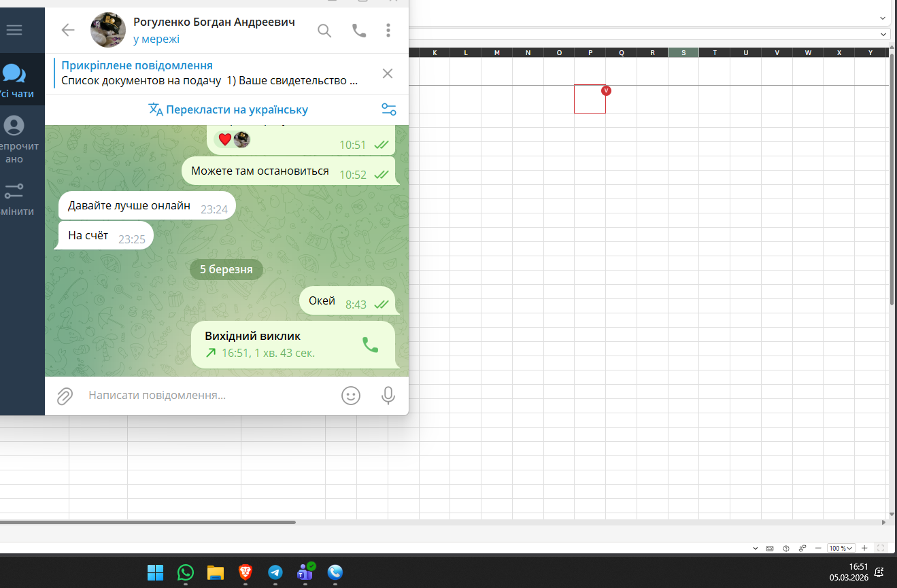Expand the upper dropdown arrow in spreadsheet
Viewport: 897px width, 588px height.
pyautogui.click(x=883, y=17)
